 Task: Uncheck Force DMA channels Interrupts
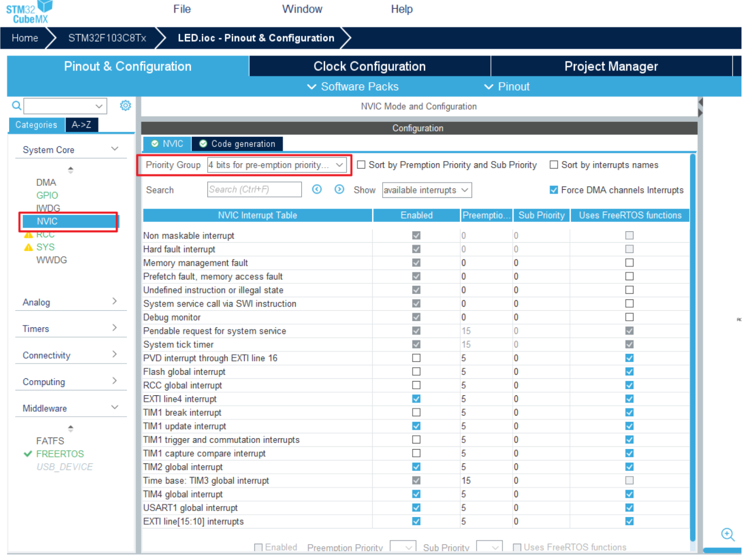554,190
